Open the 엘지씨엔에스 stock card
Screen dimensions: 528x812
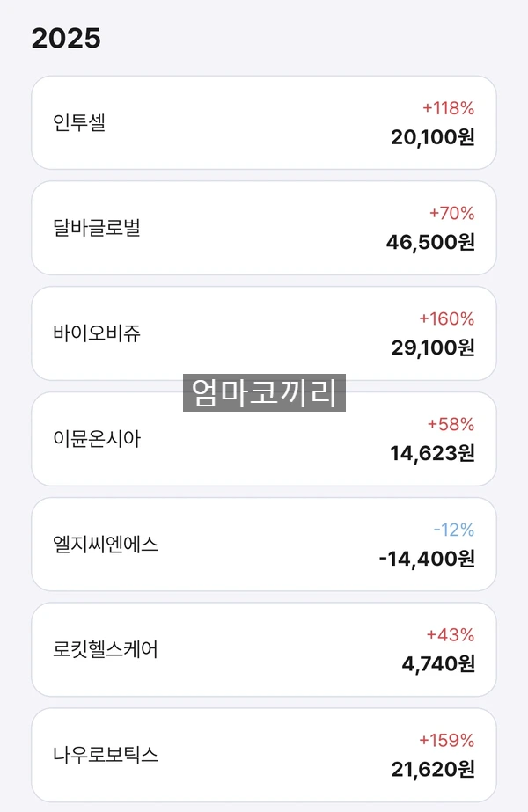click(264, 545)
